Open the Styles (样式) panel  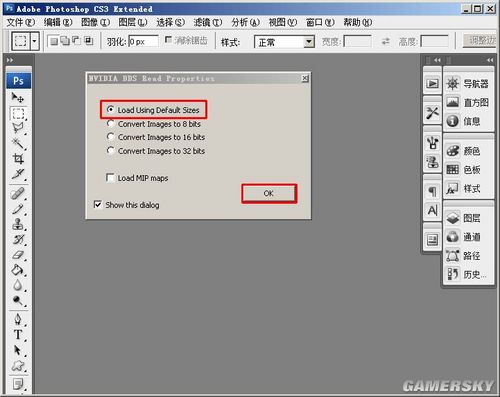coord(463,188)
